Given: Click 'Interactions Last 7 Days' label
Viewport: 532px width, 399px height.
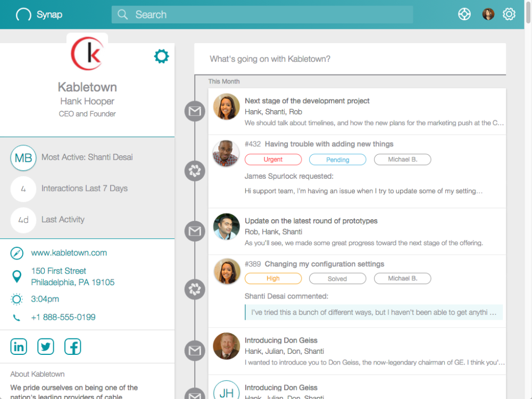Looking at the screenshot, I should click(85, 188).
